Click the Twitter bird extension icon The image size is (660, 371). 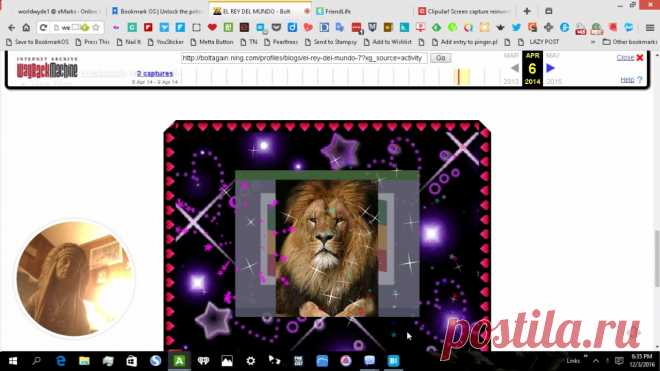pyautogui.click(x=516, y=27)
